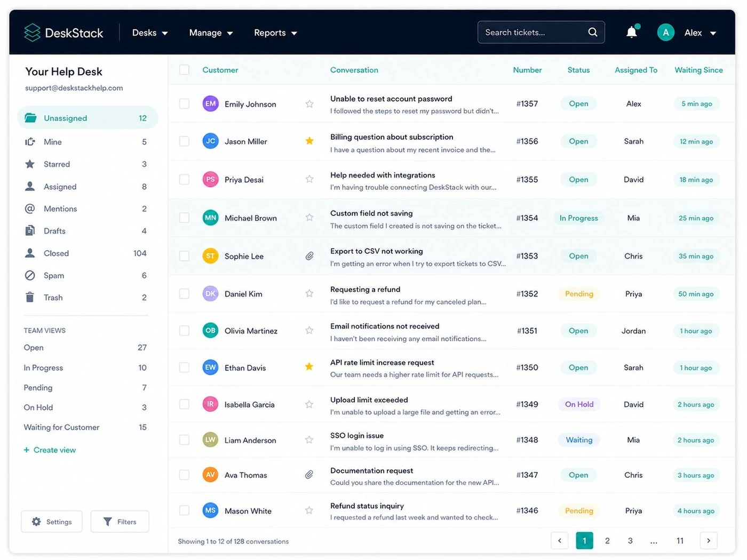Open ticket 'Unable to reset account password'

click(x=391, y=99)
